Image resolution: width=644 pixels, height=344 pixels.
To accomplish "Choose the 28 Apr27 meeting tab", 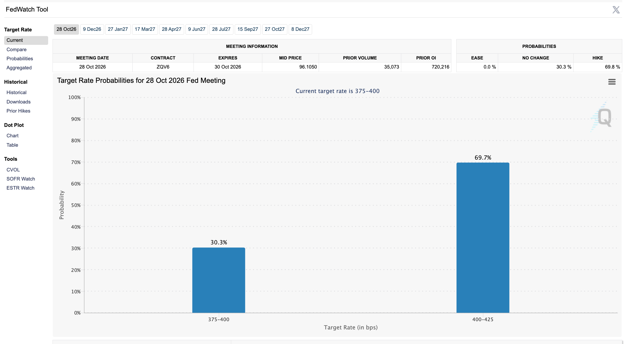I will (171, 29).
